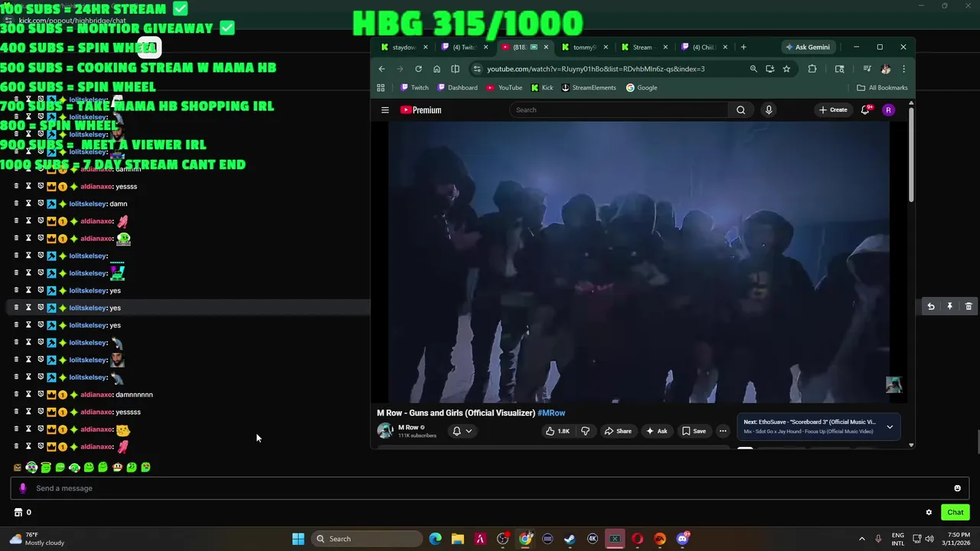Screen dimensions: 980x551
Task: Click the Send a message chat field
Action: (x=490, y=488)
